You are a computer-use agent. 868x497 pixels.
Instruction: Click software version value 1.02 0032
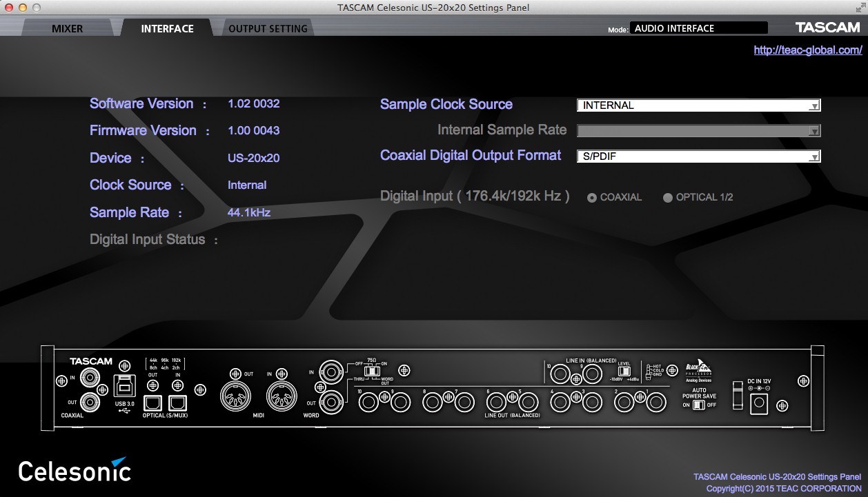pos(253,103)
